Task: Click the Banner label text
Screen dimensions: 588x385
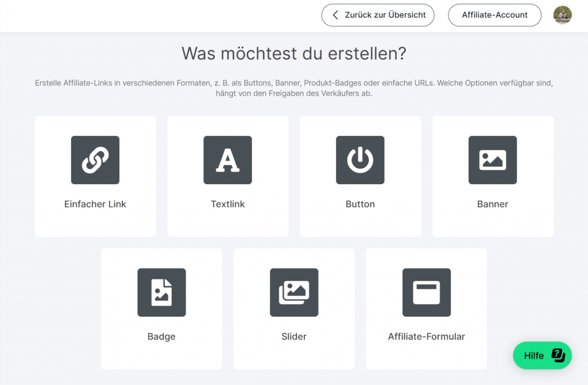Action: tap(493, 204)
